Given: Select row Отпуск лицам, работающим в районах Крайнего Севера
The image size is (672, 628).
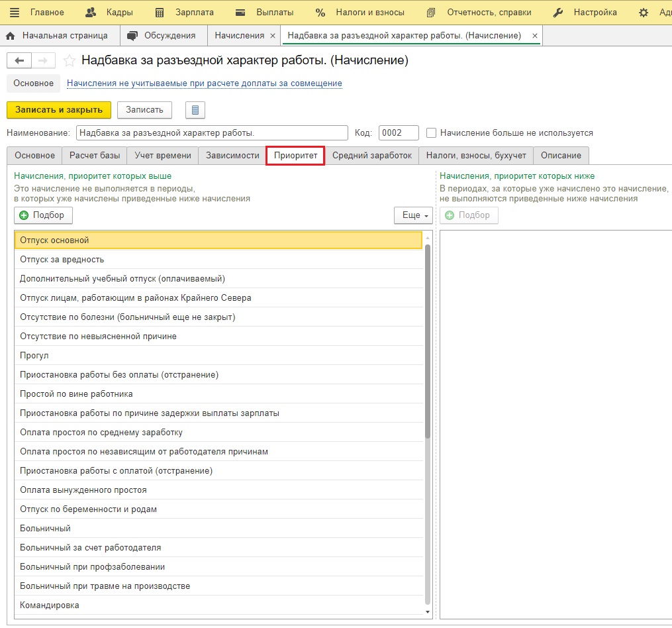Looking at the screenshot, I should coord(218,298).
